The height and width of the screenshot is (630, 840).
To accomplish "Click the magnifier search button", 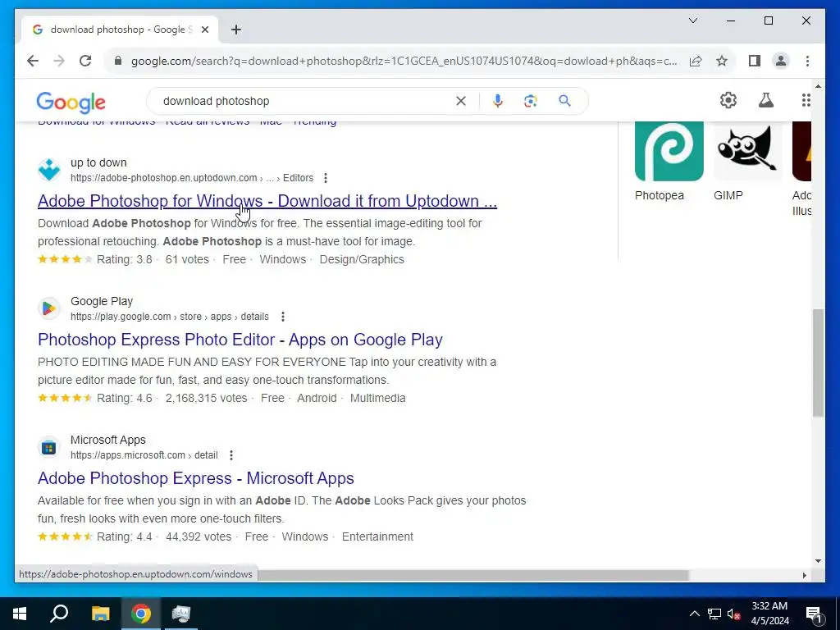I will (x=564, y=101).
